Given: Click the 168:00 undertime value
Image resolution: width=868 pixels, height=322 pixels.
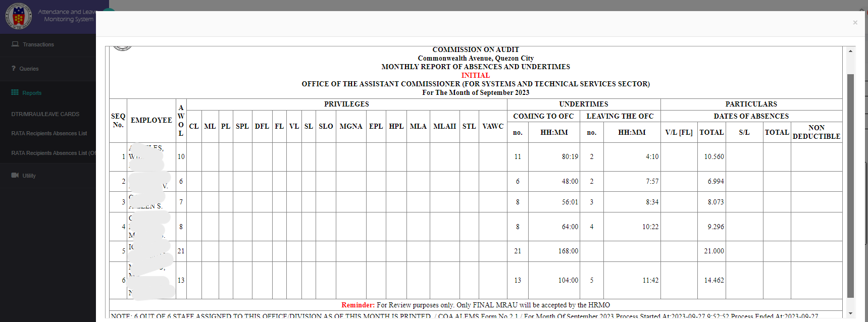Looking at the screenshot, I should click(x=568, y=251).
